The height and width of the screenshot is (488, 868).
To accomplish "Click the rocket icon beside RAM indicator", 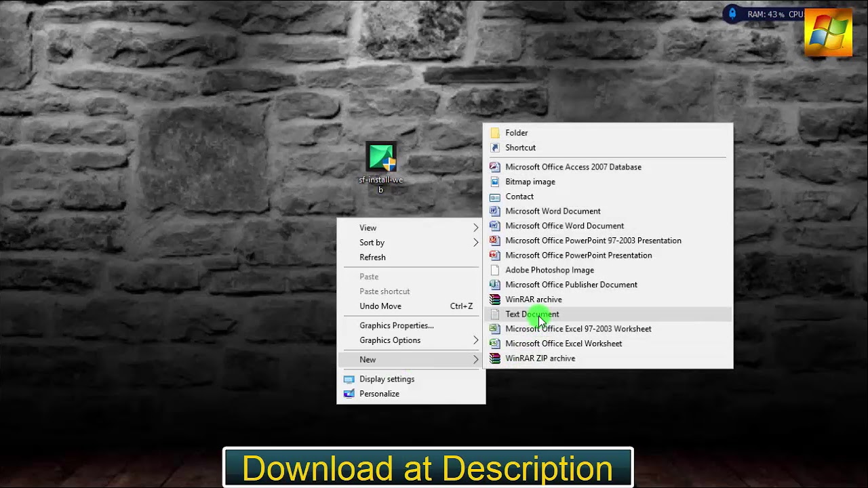I will pos(732,14).
